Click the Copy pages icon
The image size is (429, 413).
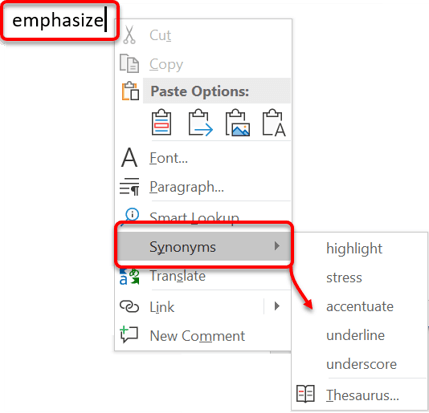[129, 63]
